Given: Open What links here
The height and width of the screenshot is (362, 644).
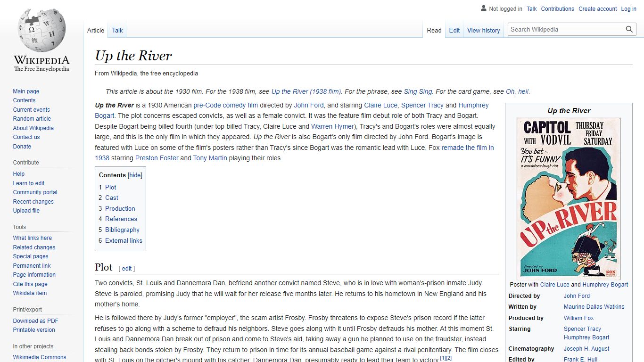Looking at the screenshot, I should click(32, 238).
